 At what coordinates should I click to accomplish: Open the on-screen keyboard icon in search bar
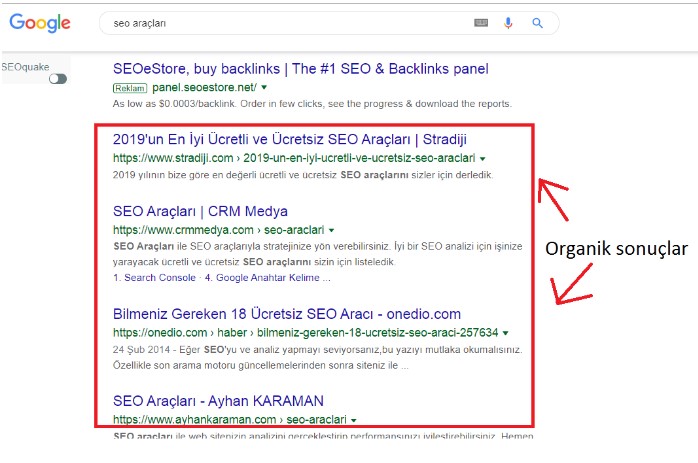[x=481, y=23]
